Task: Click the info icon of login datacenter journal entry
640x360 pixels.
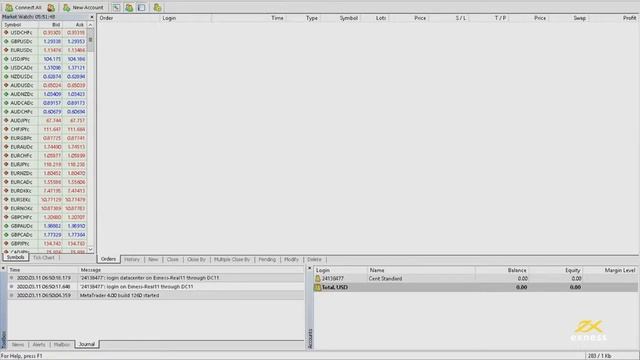Action: [11, 278]
